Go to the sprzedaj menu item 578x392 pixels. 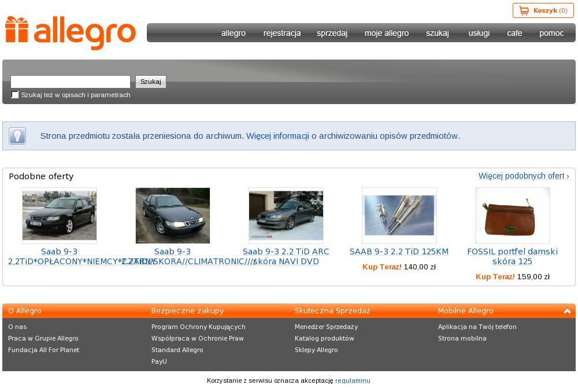coord(332,33)
